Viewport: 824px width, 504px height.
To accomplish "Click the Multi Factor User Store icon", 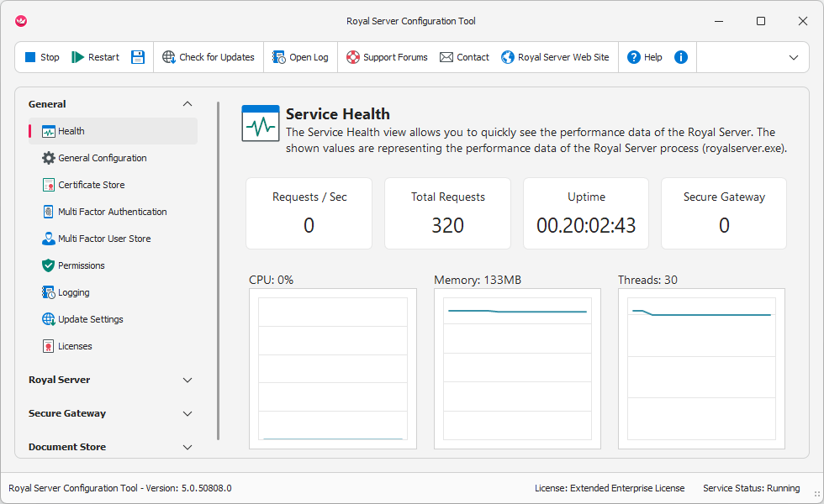I will [49, 239].
